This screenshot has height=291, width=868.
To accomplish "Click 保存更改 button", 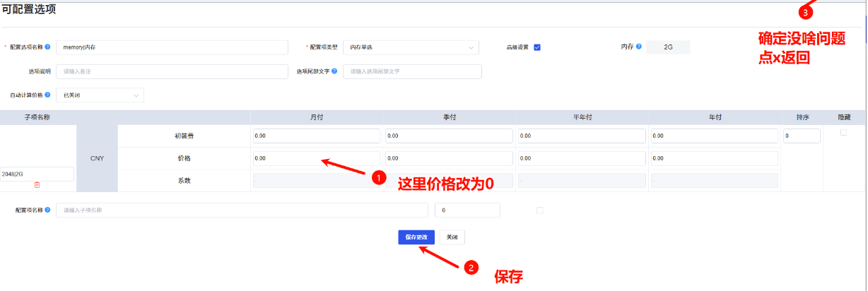I will [416, 237].
